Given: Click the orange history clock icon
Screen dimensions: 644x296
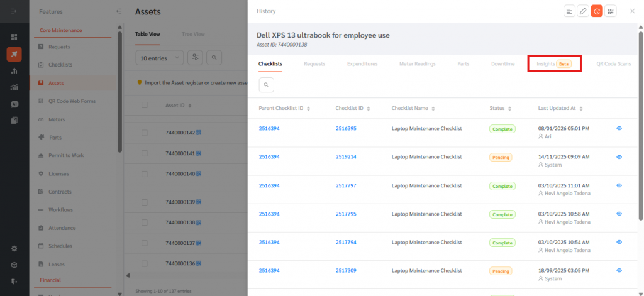Looking at the screenshot, I should click(x=597, y=11).
